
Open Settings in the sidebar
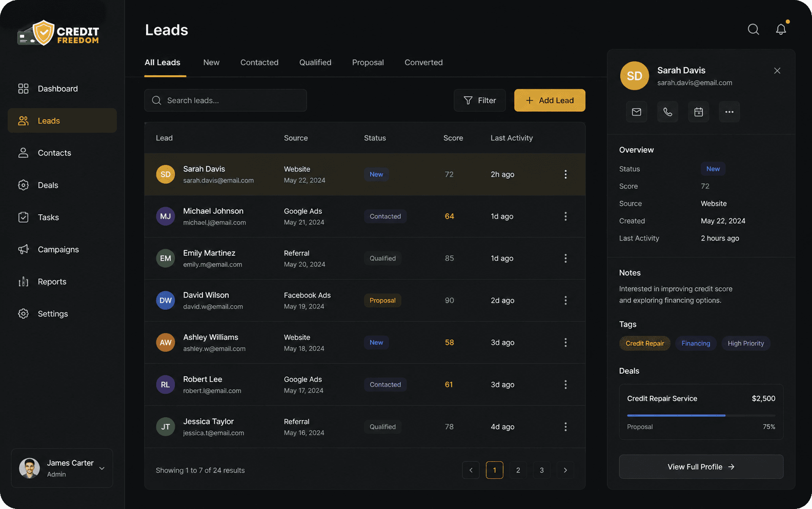coord(62,314)
